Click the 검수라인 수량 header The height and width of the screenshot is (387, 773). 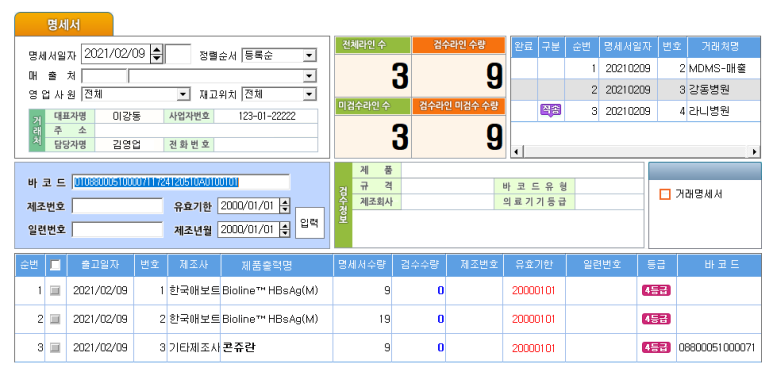(459, 45)
